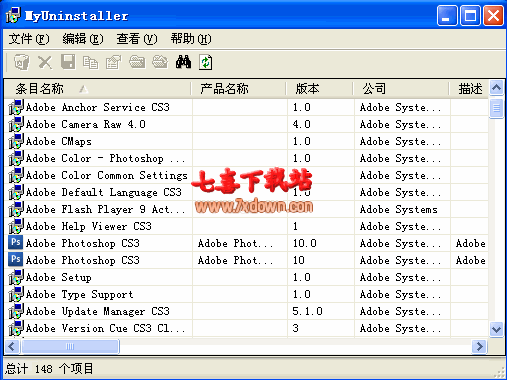Click the icon of Adobe Color Common Settings
This screenshot has width=507, height=380.
click(x=16, y=175)
